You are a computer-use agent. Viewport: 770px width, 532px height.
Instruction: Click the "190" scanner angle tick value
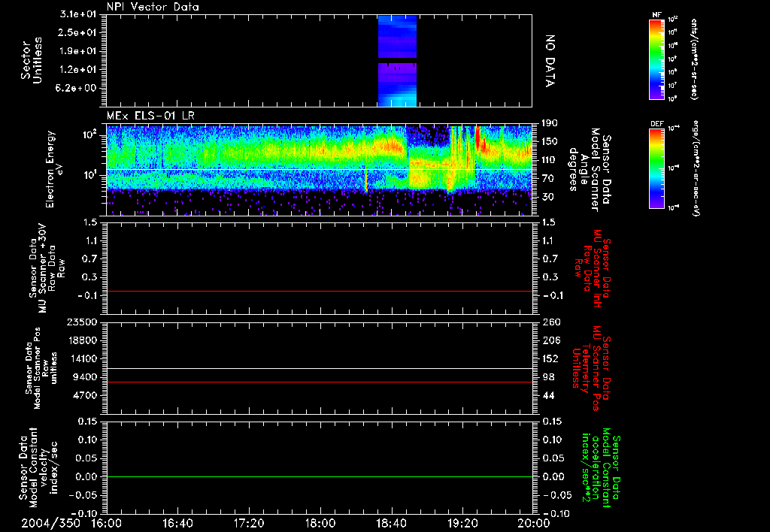(550, 123)
